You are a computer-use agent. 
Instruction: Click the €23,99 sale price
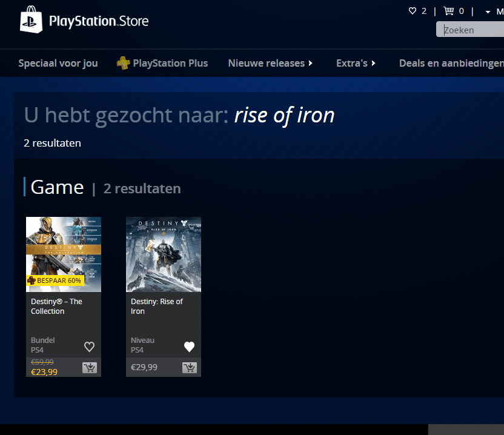44,372
